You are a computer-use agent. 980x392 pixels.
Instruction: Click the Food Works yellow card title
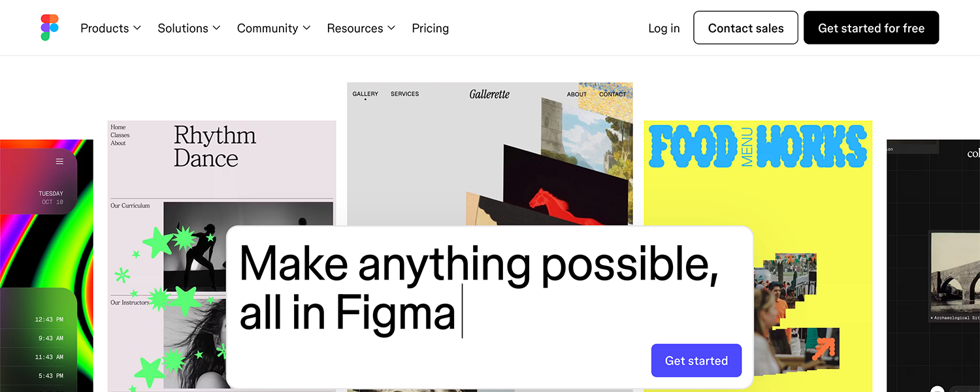(x=758, y=148)
